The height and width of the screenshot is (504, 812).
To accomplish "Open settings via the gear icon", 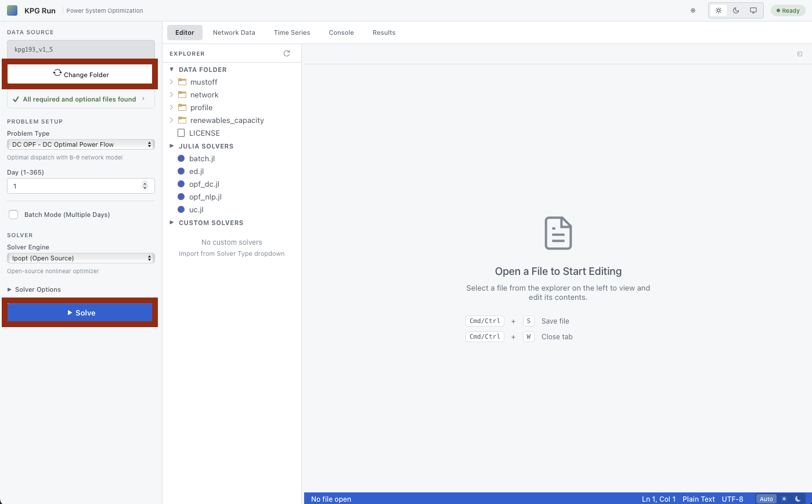I will click(692, 10).
